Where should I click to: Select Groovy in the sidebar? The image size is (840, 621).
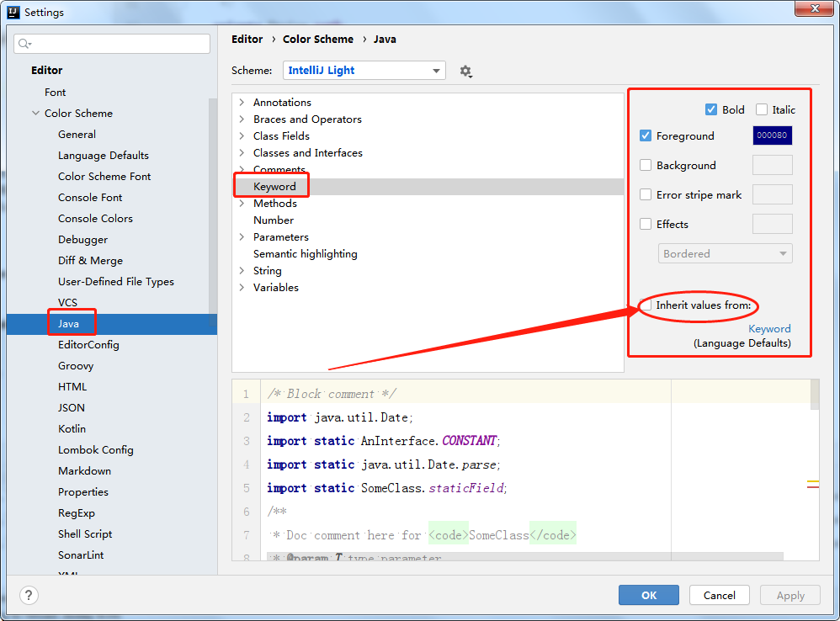76,366
